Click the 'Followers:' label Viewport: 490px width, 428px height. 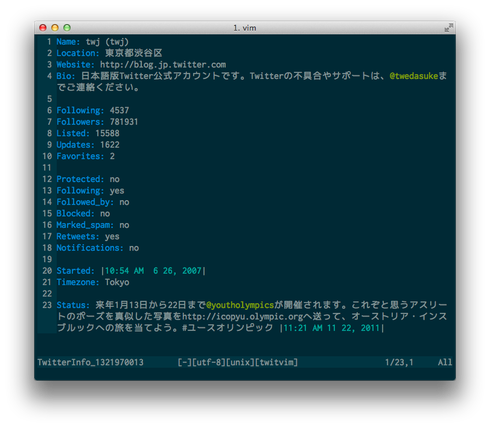click(80, 122)
